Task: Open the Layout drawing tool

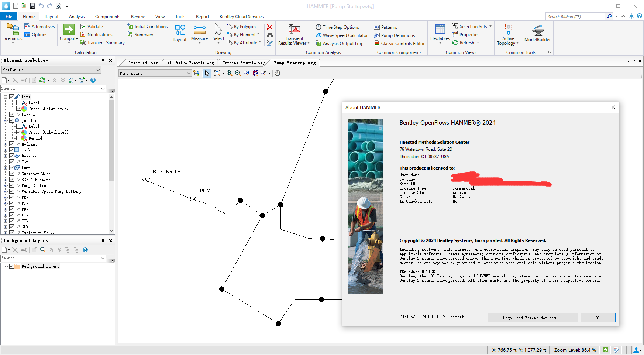Action: [x=180, y=33]
